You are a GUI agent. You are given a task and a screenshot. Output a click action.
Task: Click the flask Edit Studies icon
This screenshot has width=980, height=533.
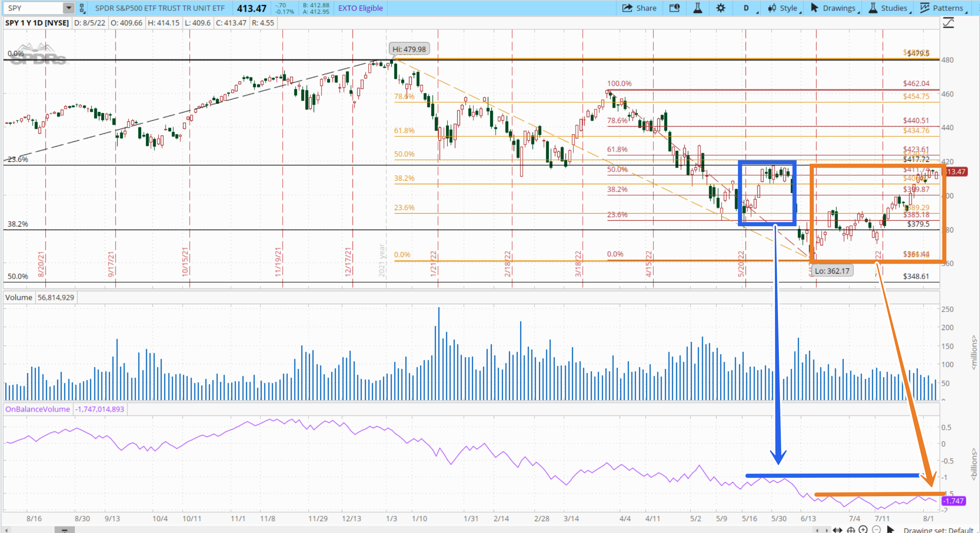(x=698, y=8)
